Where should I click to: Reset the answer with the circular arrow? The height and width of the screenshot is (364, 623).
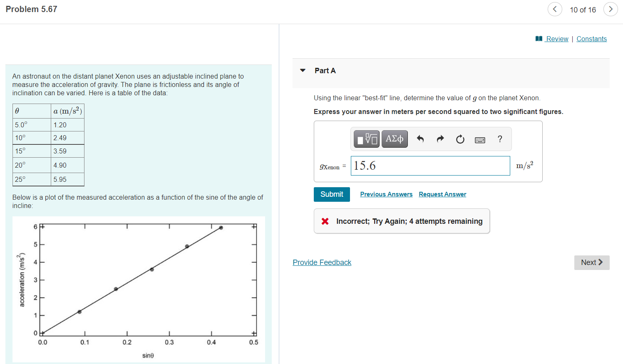coord(460,139)
